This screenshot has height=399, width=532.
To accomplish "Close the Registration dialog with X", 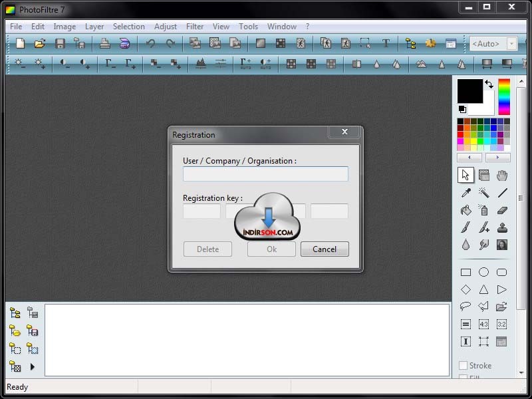I will point(344,132).
